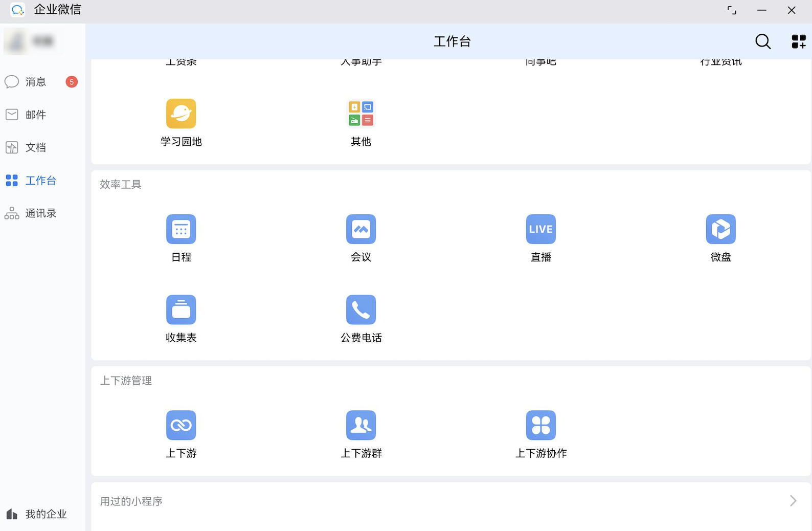Click the unread badge showing 5
Screen dimensions: 812x531
point(72,82)
